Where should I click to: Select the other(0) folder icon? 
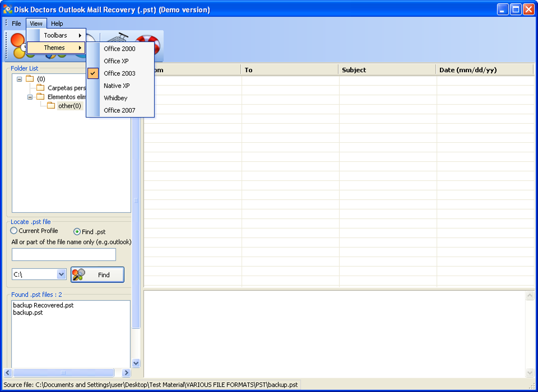click(51, 106)
